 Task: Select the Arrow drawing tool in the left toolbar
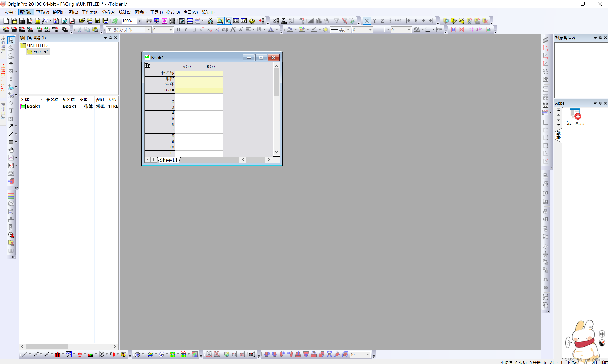click(x=11, y=126)
